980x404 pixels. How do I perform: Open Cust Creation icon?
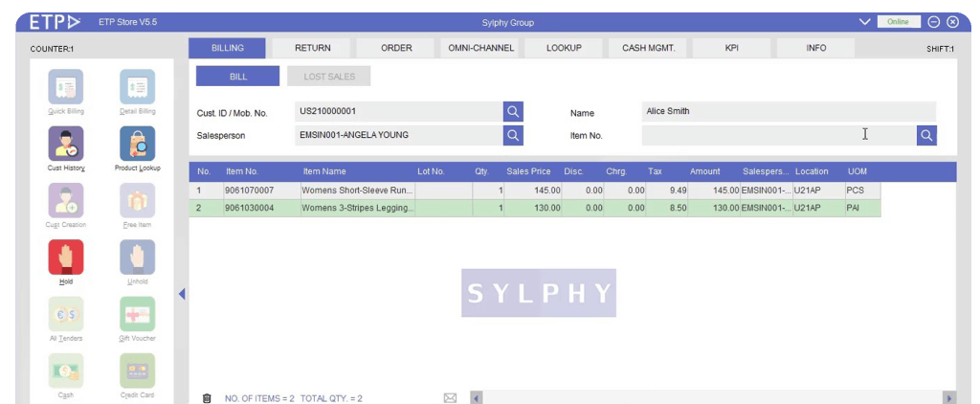(x=66, y=200)
